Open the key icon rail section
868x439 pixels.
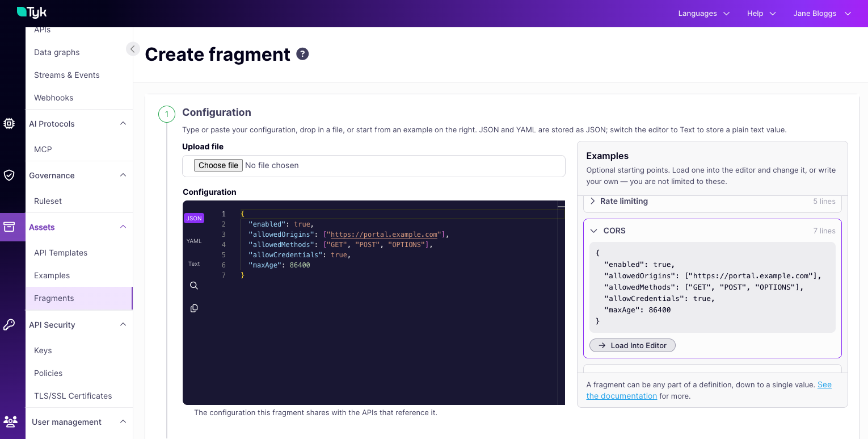point(9,324)
